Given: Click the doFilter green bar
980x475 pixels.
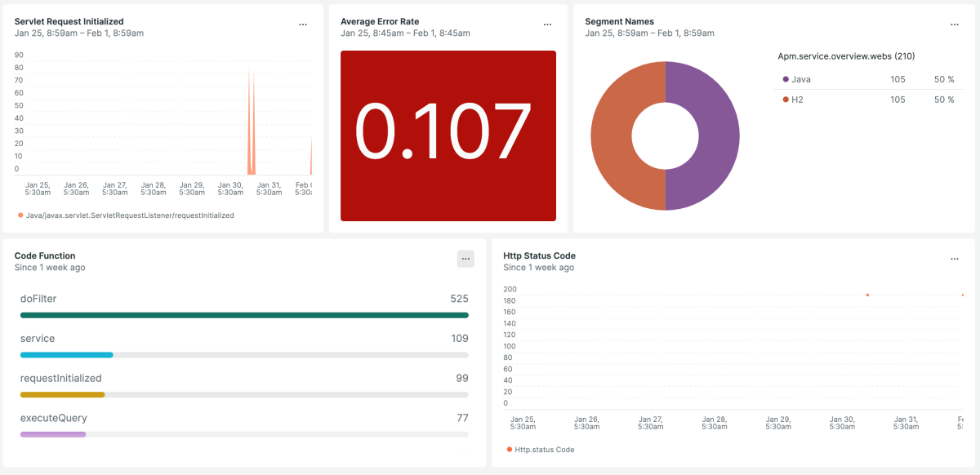Looking at the screenshot, I should click(244, 315).
